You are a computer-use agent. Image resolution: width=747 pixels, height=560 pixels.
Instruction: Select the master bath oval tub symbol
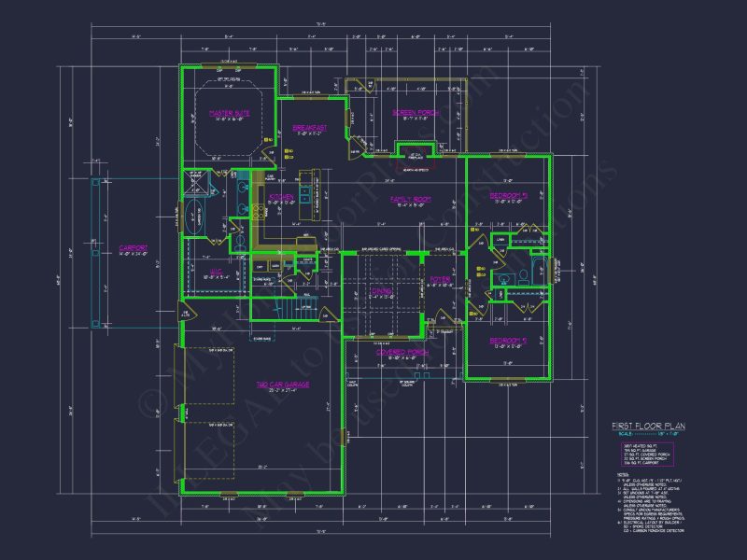pyautogui.click(x=193, y=217)
